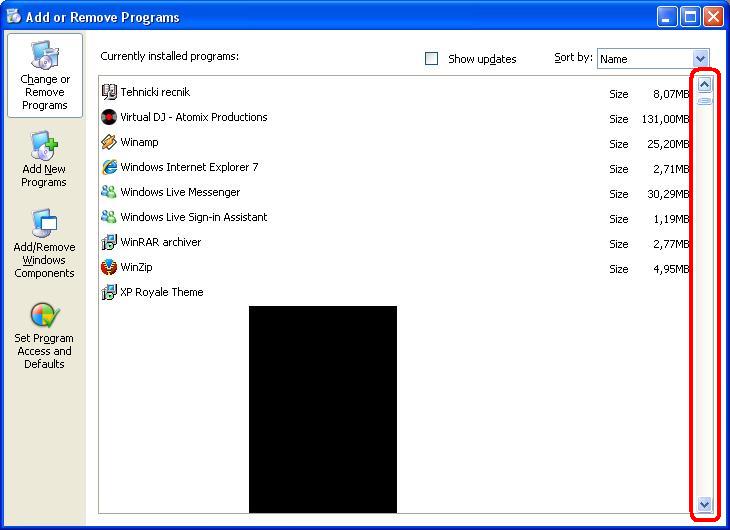
Task: Click the scrollbar thumb in the list
Action: tap(704, 101)
